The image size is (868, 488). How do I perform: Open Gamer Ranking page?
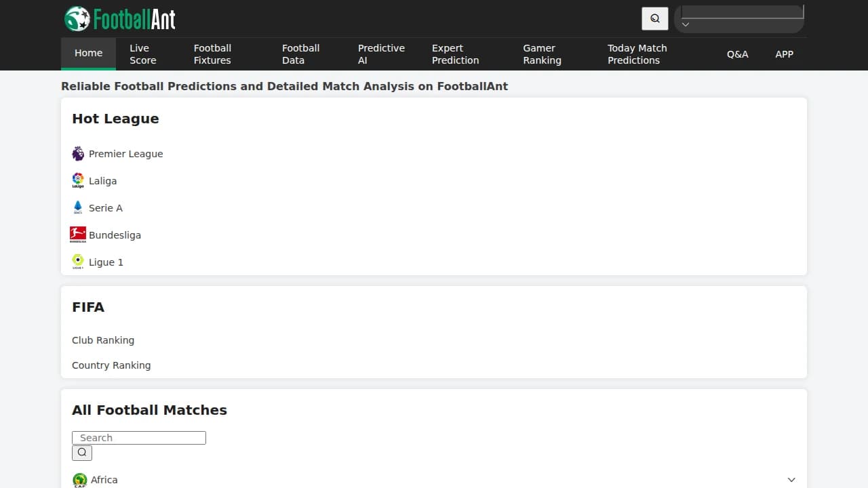point(542,54)
